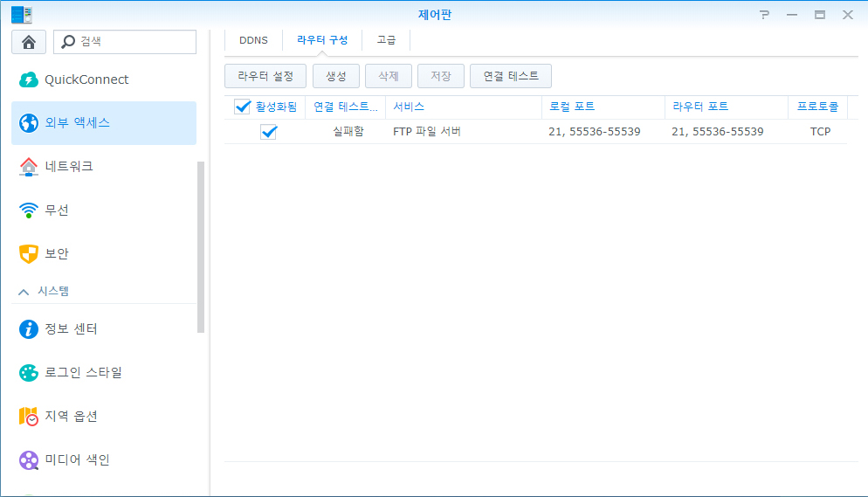The height and width of the screenshot is (497, 868).
Task: Open the help question mark button
Action: click(x=764, y=15)
